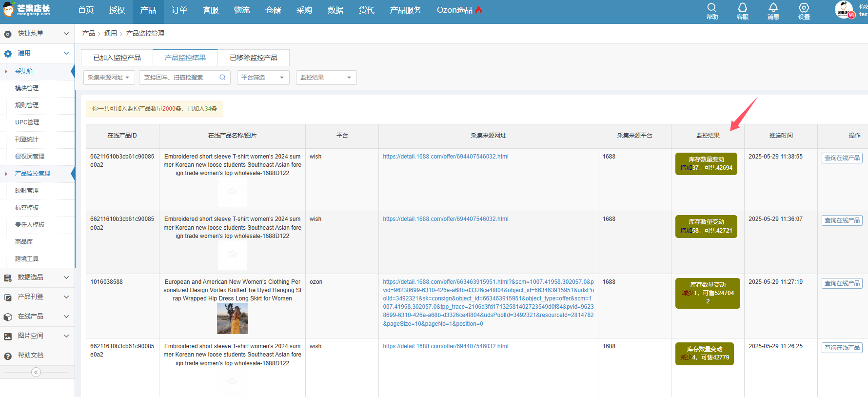The width and height of the screenshot is (868, 397).
Task: Collapse the sidebar with the double-chevron button
Action: tap(36, 372)
